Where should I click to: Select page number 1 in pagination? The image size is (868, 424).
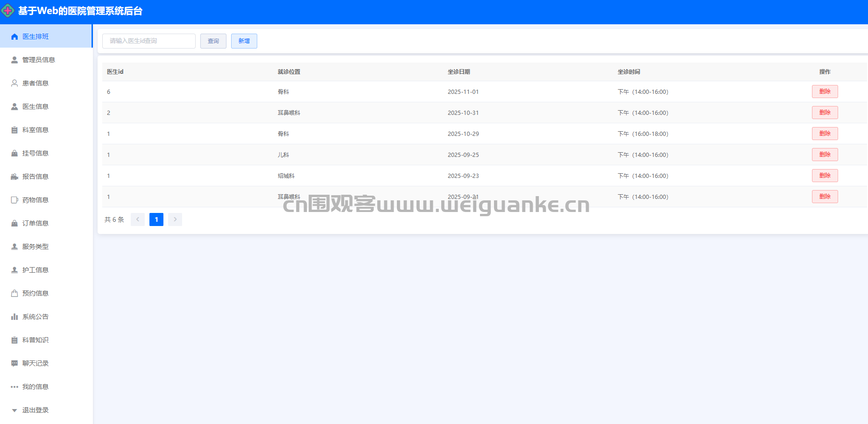tap(156, 219)
